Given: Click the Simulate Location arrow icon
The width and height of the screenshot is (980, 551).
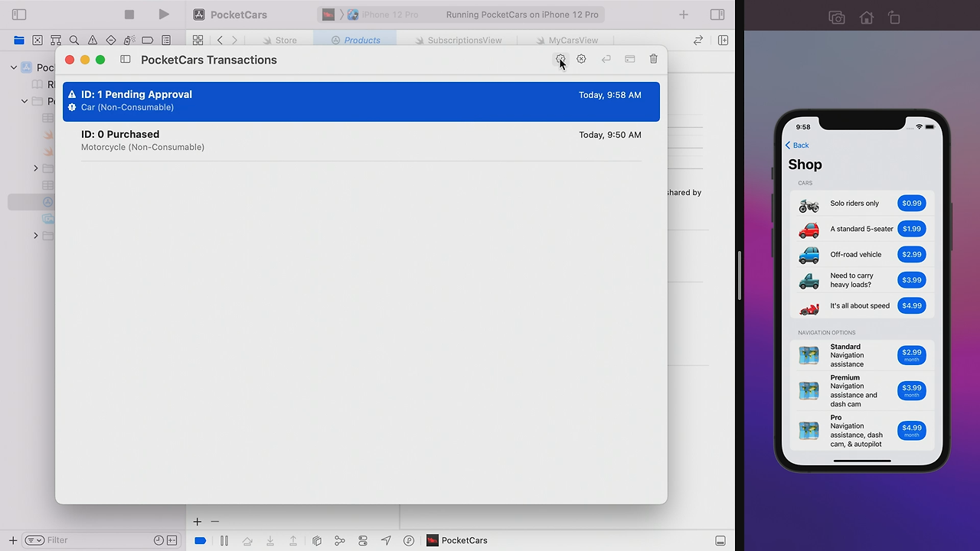Looking at the screenshot, I should coord(386,540).
